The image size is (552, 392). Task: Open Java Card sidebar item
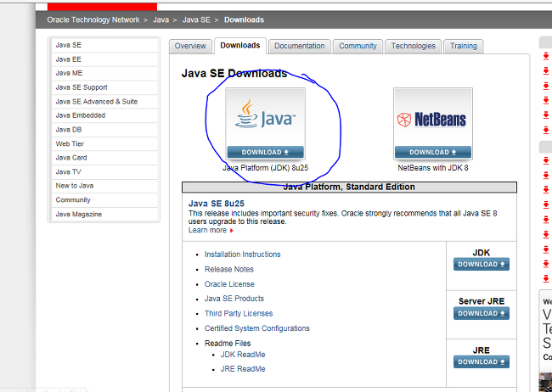(x=104, y=158)
